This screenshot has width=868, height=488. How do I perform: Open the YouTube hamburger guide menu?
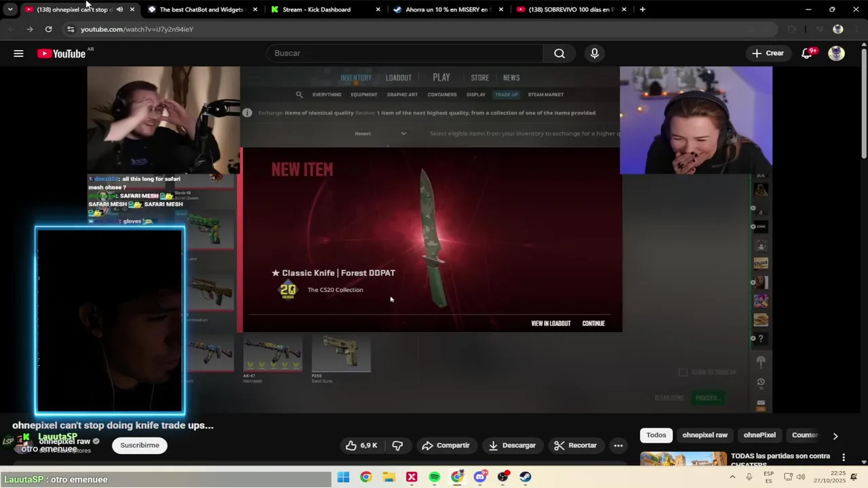click(18, 54)
